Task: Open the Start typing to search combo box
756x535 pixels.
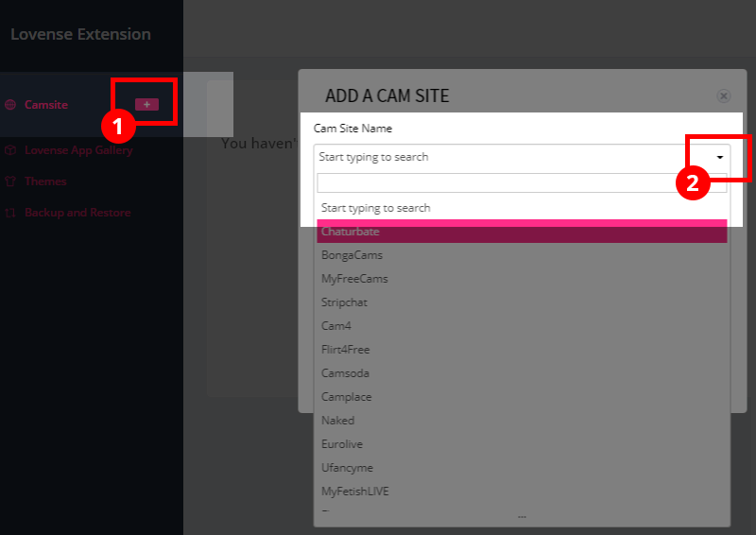Action: pos(522,157)
